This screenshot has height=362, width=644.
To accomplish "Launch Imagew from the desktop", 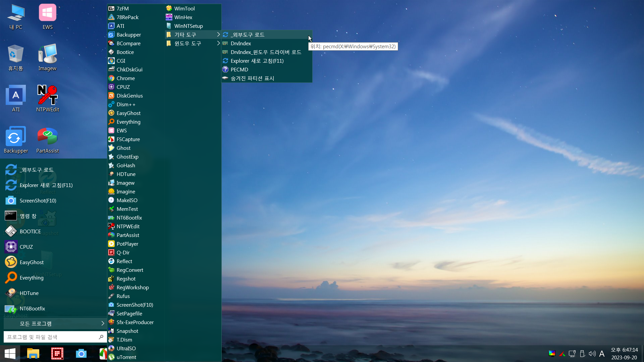I will coord(47,58).
